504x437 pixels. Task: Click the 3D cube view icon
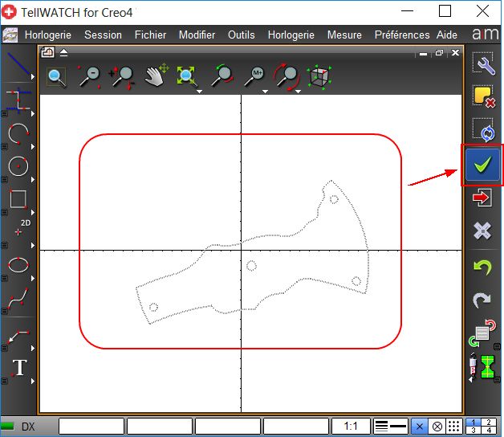point(319,76)
